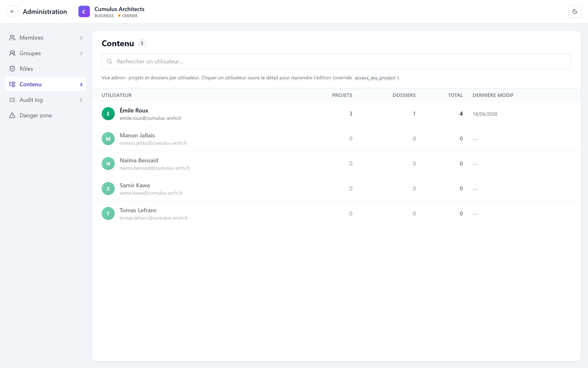Click Naïma Bensaïd's N avatar
The width and height of the screenshot is (588, 368).
pyautogui.click(x=108, y=164)
